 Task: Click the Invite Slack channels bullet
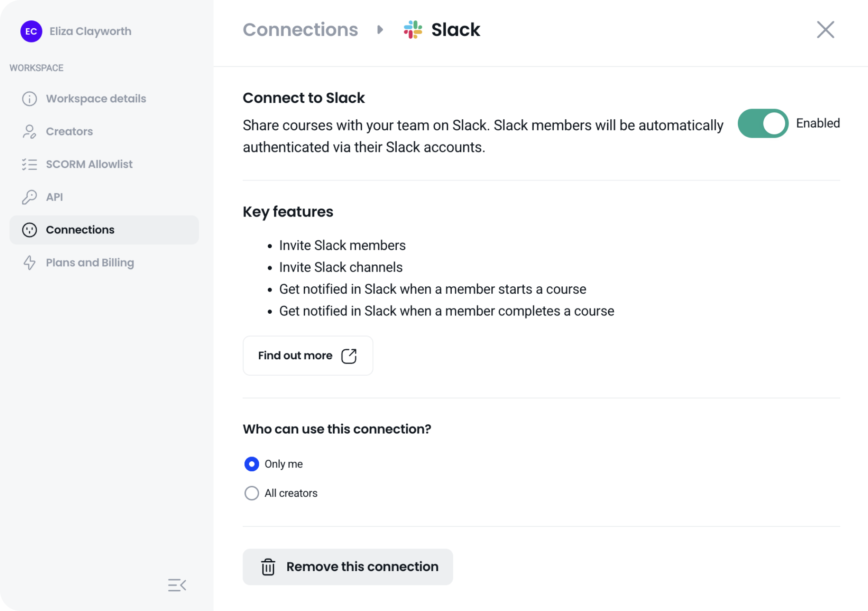[x=341, y=267]
